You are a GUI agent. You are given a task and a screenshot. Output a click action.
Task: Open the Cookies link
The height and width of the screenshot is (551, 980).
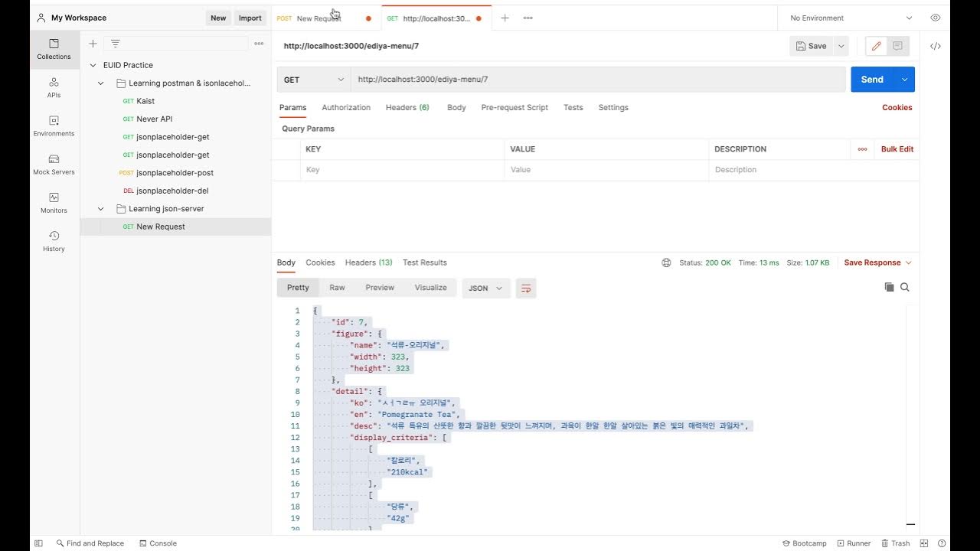click(x=897, y=108)
